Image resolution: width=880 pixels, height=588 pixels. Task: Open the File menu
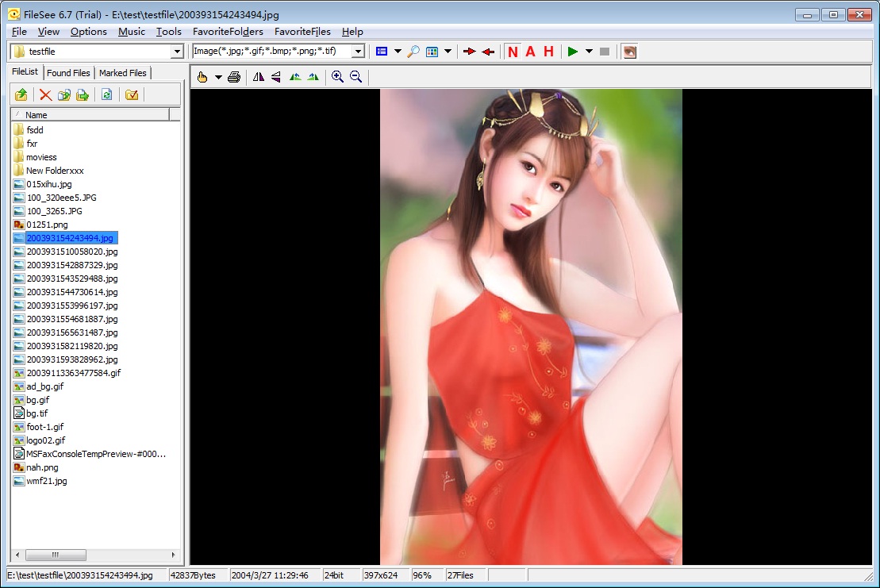[19, 32]
